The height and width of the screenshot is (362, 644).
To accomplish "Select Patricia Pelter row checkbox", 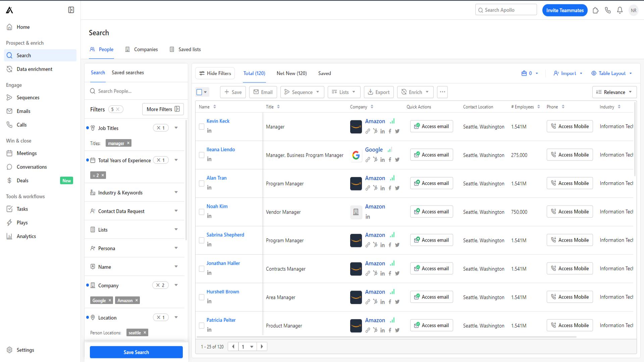I will [x=202, y=326].
